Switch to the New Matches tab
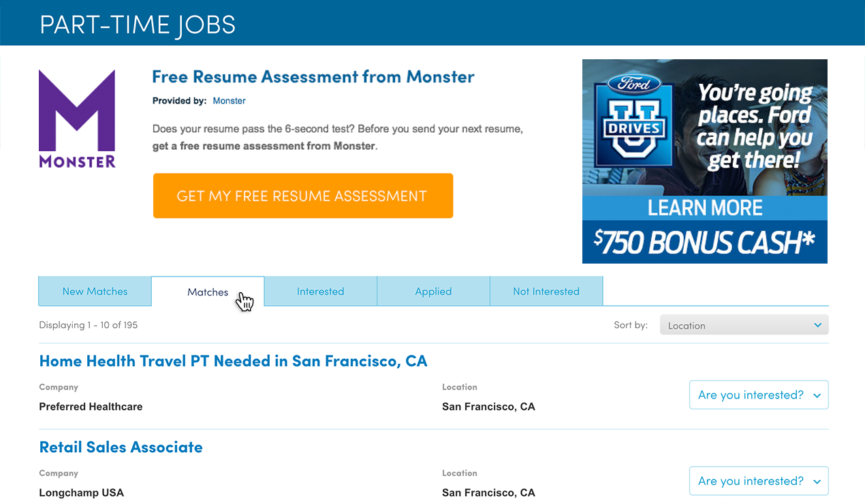 [x=95, y=292]
